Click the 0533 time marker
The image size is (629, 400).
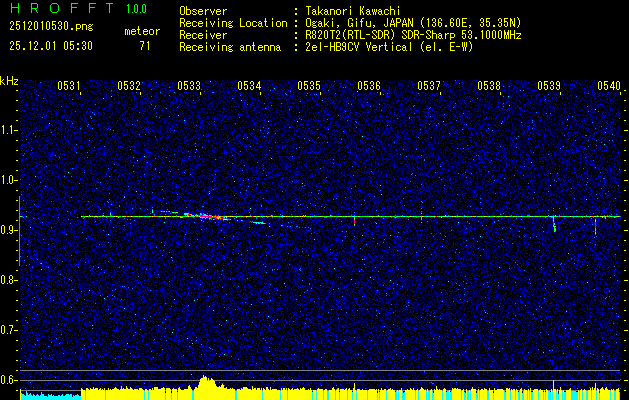click(x=189, y=85)
